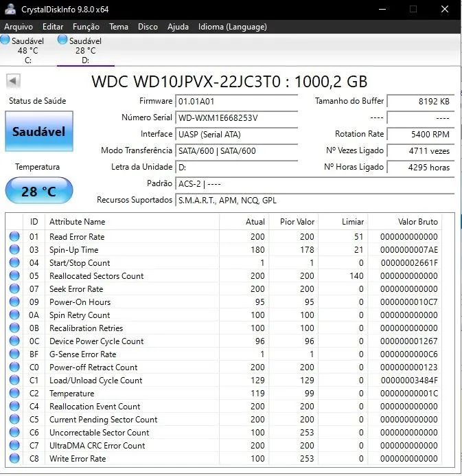This screenshot has width=462, height=476.
Task: Minimize the CrystalDiskInfo window
Action: (x=382, y=9)
